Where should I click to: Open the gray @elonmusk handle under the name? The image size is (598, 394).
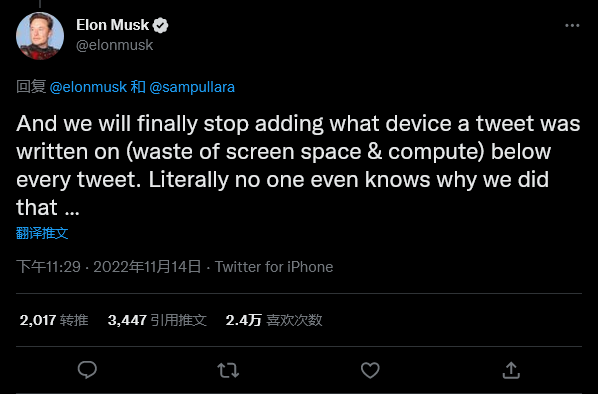click(x=114, y=45)
